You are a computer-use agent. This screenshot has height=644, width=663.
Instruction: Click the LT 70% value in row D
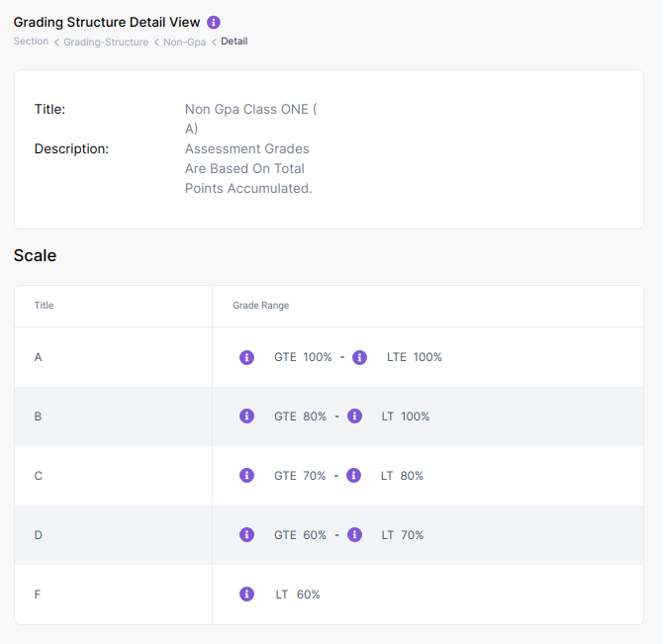coord(403,535)
